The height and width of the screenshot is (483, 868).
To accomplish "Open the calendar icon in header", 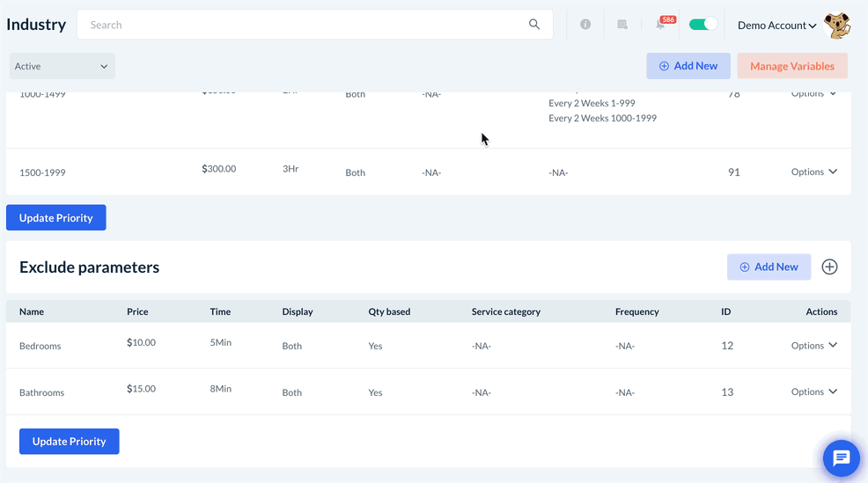I will tap(622, 25).
